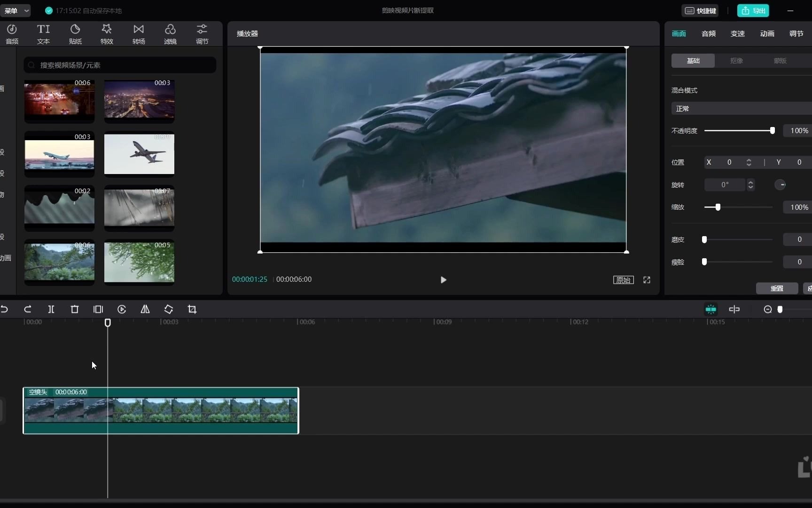Select the green branches thumbnail 00:05

[139, 262]
